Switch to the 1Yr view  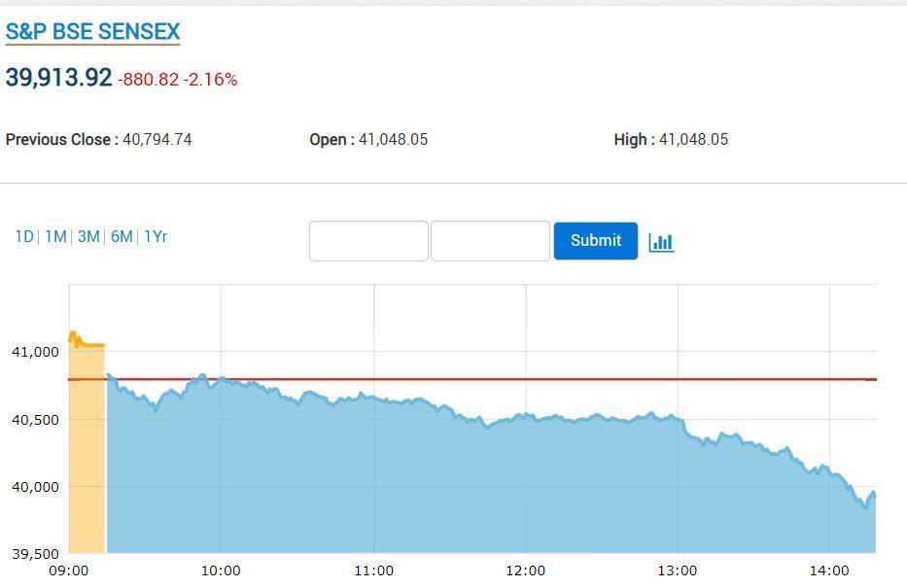(156, 236)
